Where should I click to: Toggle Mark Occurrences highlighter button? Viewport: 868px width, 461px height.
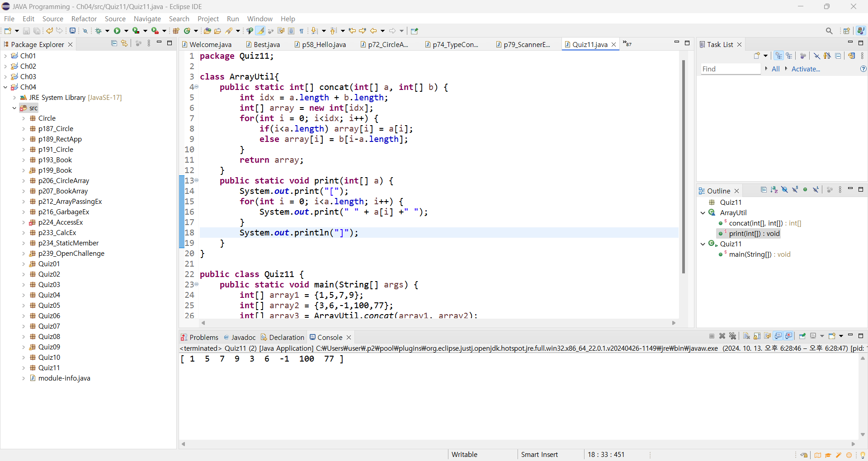[x=260, y=31]
